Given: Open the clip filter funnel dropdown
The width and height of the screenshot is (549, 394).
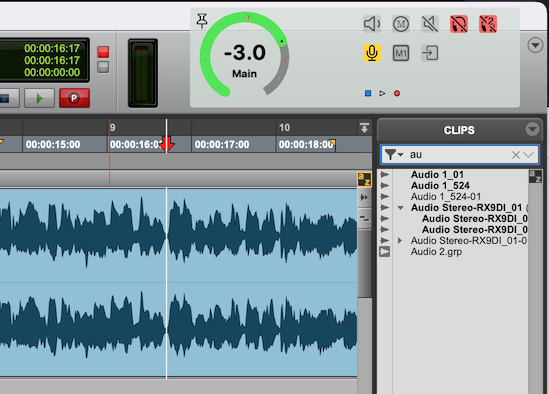Looking at the screenshot, I should coord(394,154).
